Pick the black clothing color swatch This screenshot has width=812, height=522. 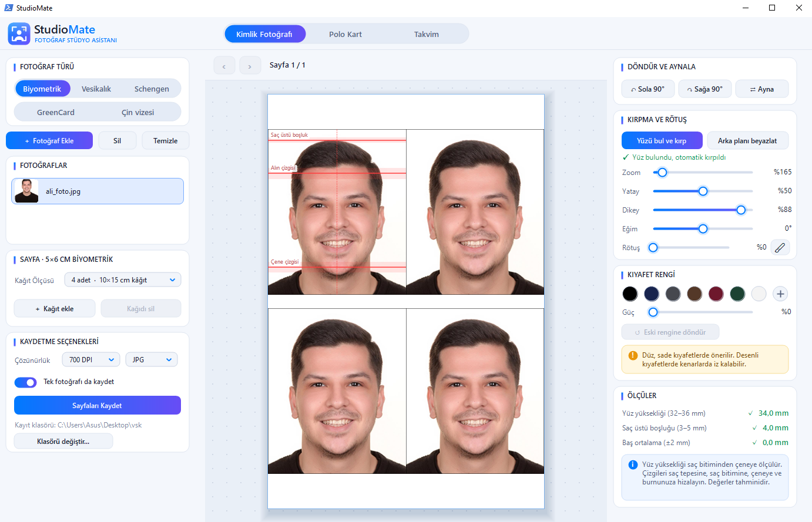[x=630, y=294]
